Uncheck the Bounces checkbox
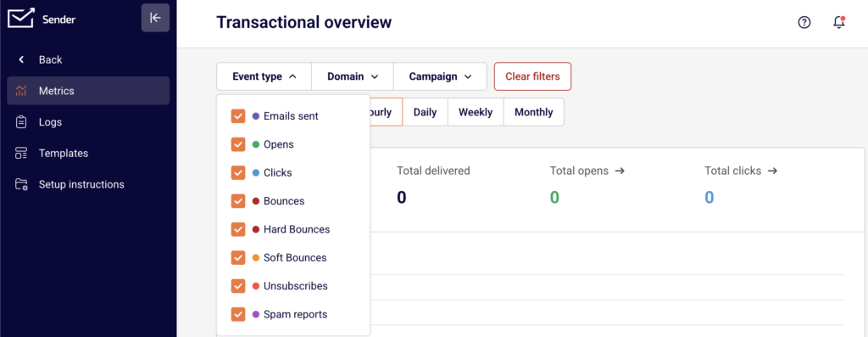The width and height of the screenshot is (868, 337). 238,201
